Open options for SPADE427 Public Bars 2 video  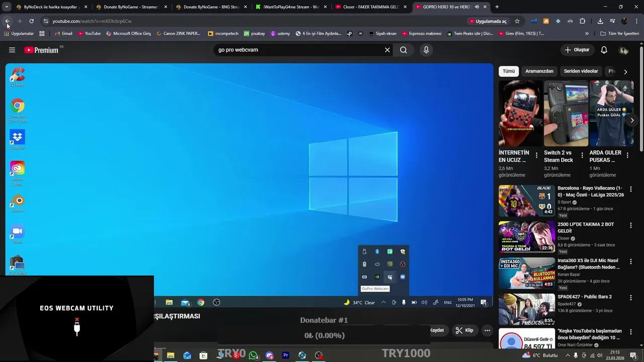(x=631, y=298)
